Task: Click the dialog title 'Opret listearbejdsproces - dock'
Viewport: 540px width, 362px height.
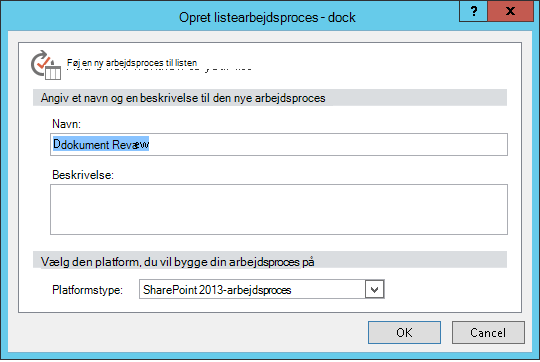Action: pyautogui.click(x=267, y=17)
